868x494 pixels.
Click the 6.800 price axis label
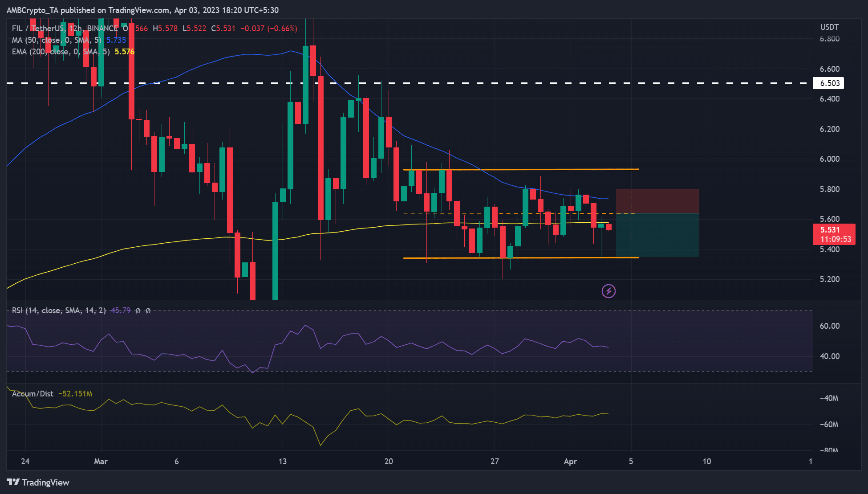click(830, 39)
